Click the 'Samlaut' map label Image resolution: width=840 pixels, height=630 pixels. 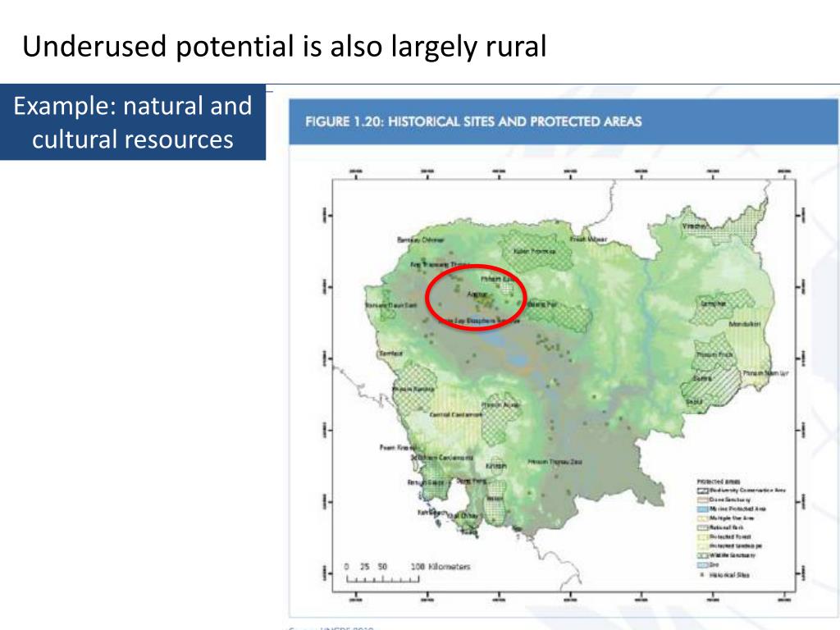coord(390,354)
